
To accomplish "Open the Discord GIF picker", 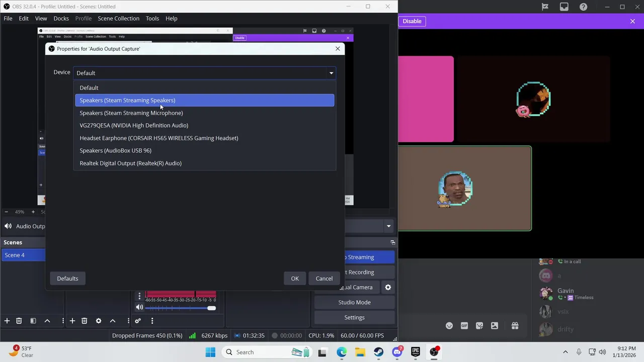I will coord(464,326).
